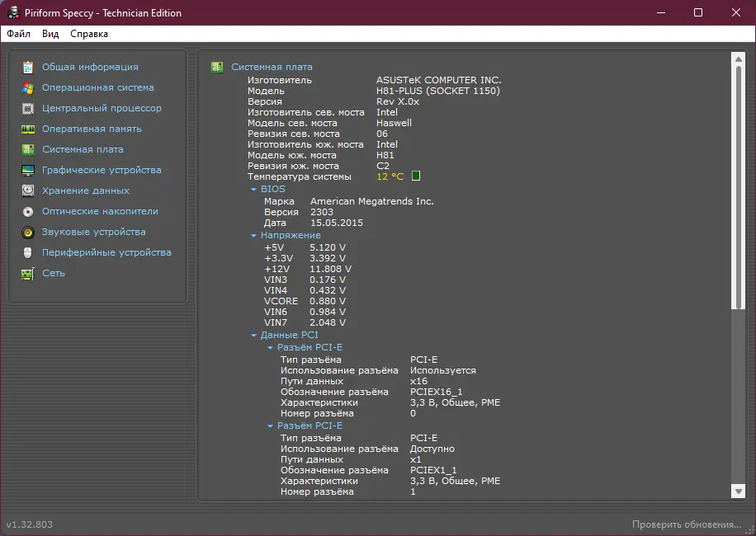The width and height of the screenshot is (756, 536).
Task: Click the v1.32.803 version label
Action: [x=30, y=524]
